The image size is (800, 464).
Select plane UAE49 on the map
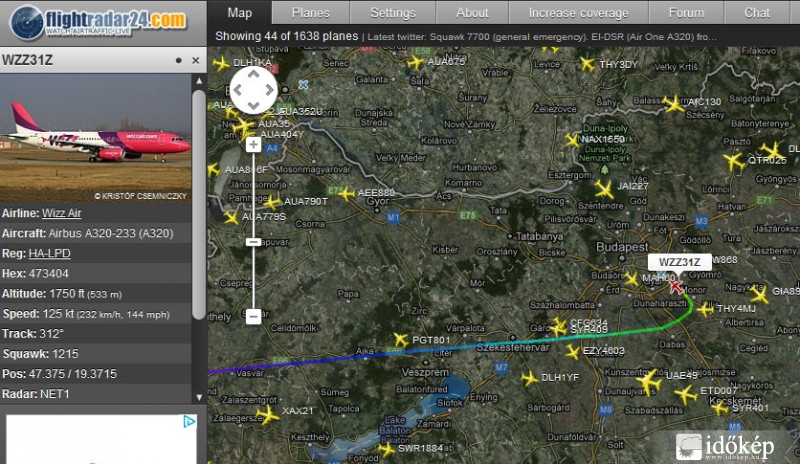649,382
